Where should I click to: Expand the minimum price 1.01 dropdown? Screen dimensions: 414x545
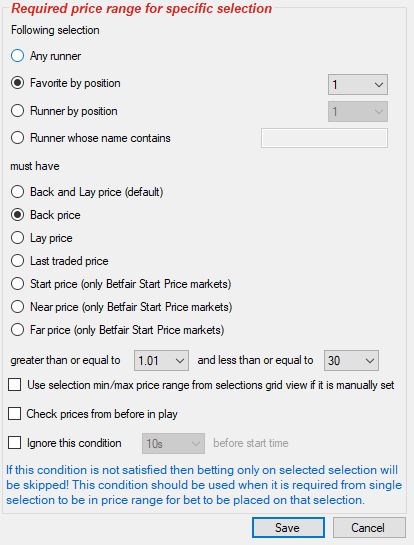click(x=161, y=360)
